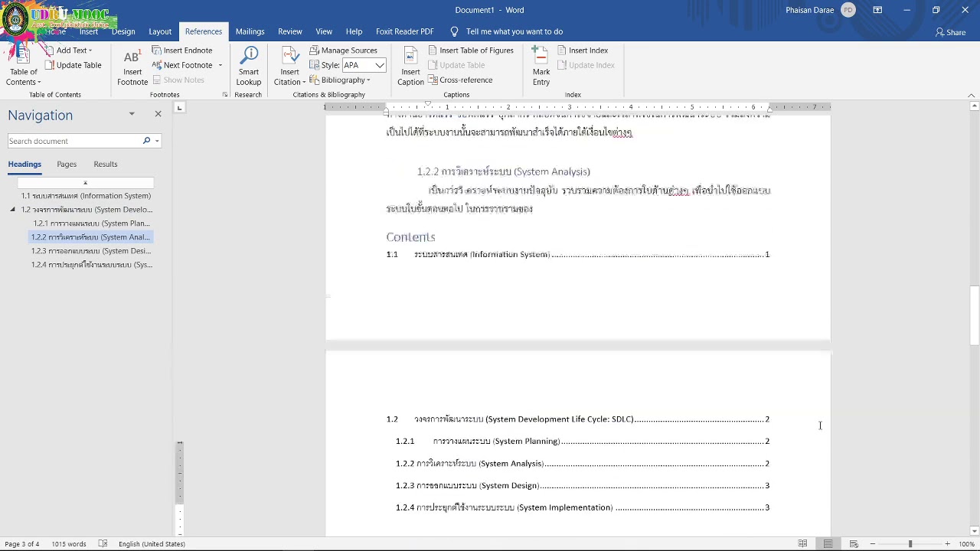
Task: Open the Design tab
Action: (x=123, y=31)
